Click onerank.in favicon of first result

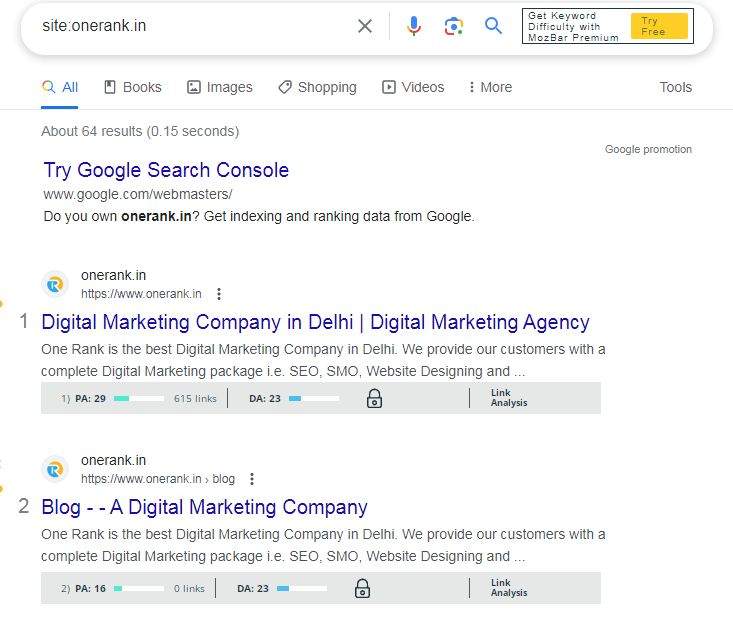click(x=55, y=284)
